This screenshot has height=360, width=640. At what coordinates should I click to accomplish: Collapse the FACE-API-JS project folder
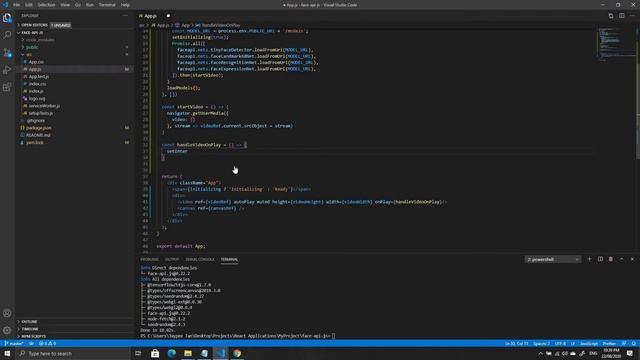(32, 33)
